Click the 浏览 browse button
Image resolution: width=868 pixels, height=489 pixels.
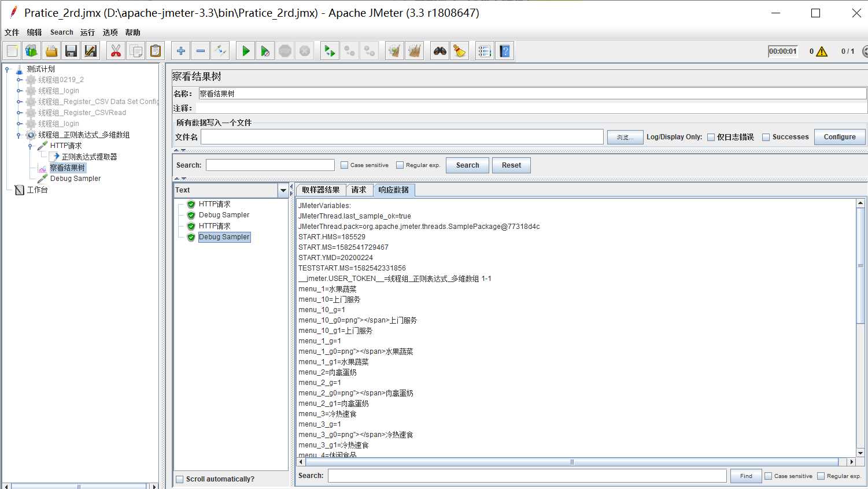[625, 137]
